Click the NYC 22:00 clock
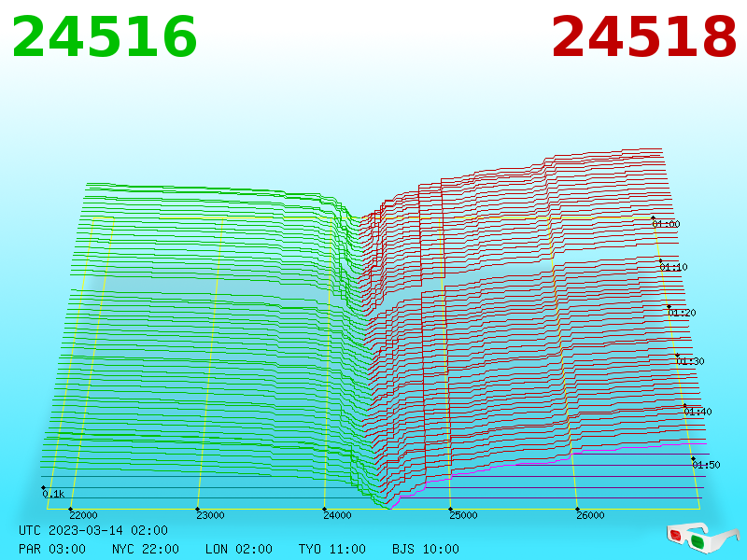The image size is (747, 560). [x=146, y=549]
